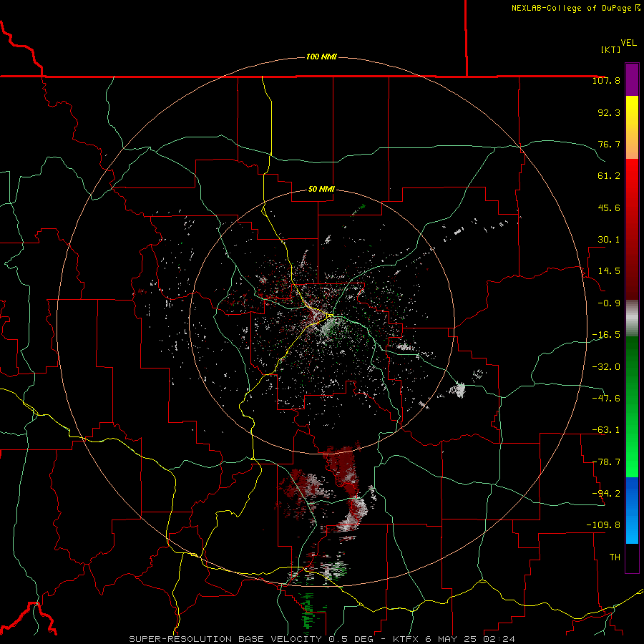This screenshot has width=644, height=644.
Task: Click the 30.1 legend value
Action: click(x=609, y=240)
